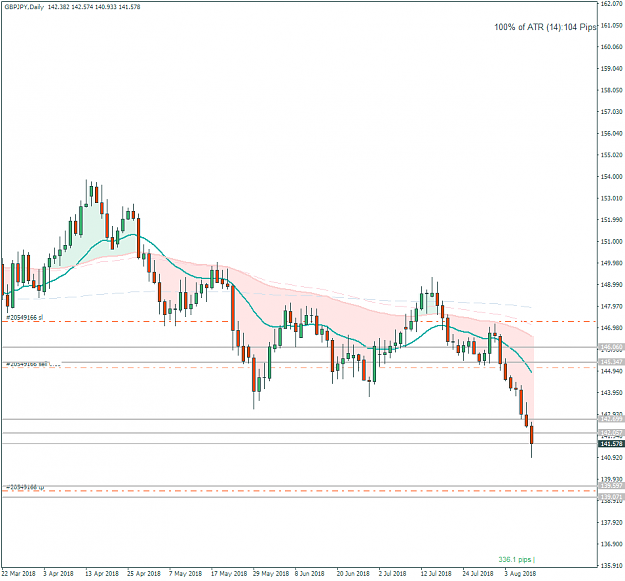Click the '22 Mar 2018' date label

click(x=18, y=573)
